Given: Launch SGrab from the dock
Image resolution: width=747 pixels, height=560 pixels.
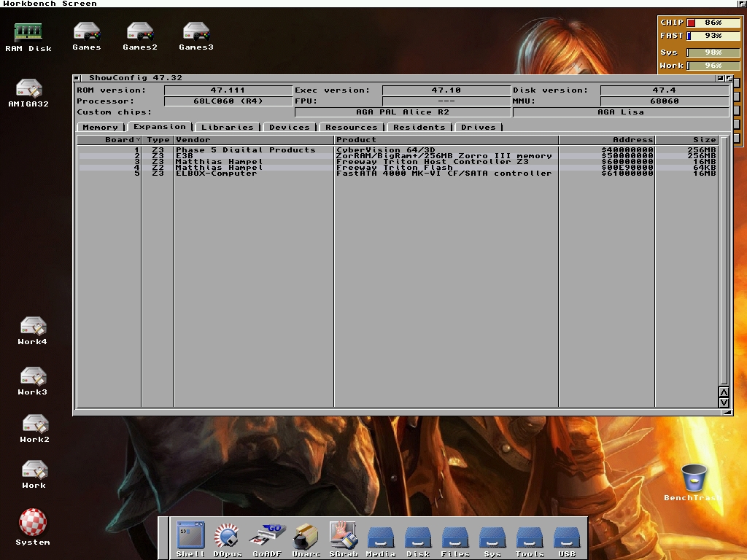Looking at the screenshot, I should (343, 539).
